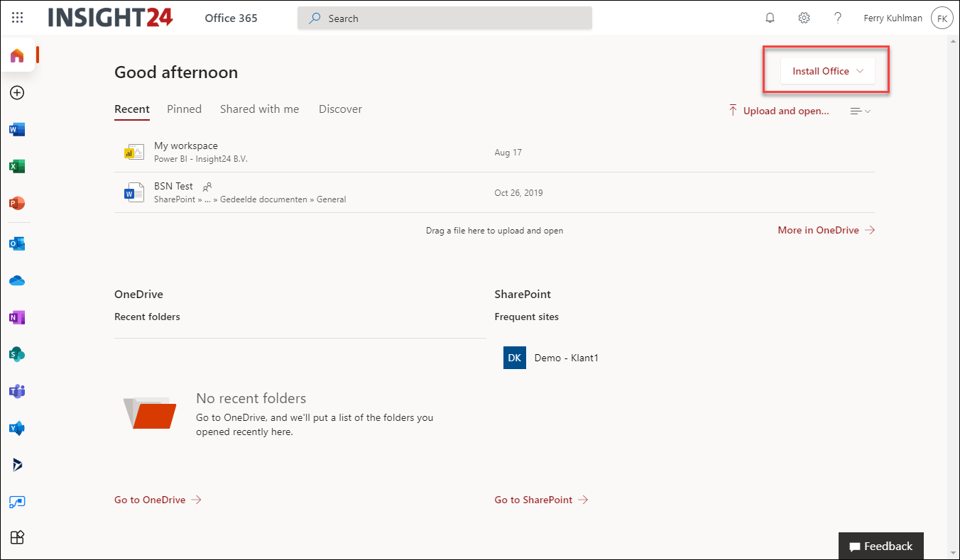Open the settings gear icon
The height and width of the screenshot is (560, 960).
point(804,18)
